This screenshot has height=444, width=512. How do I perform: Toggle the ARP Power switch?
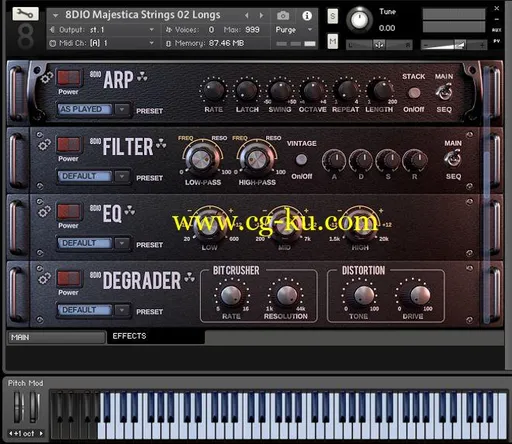(x=69, y=78)
